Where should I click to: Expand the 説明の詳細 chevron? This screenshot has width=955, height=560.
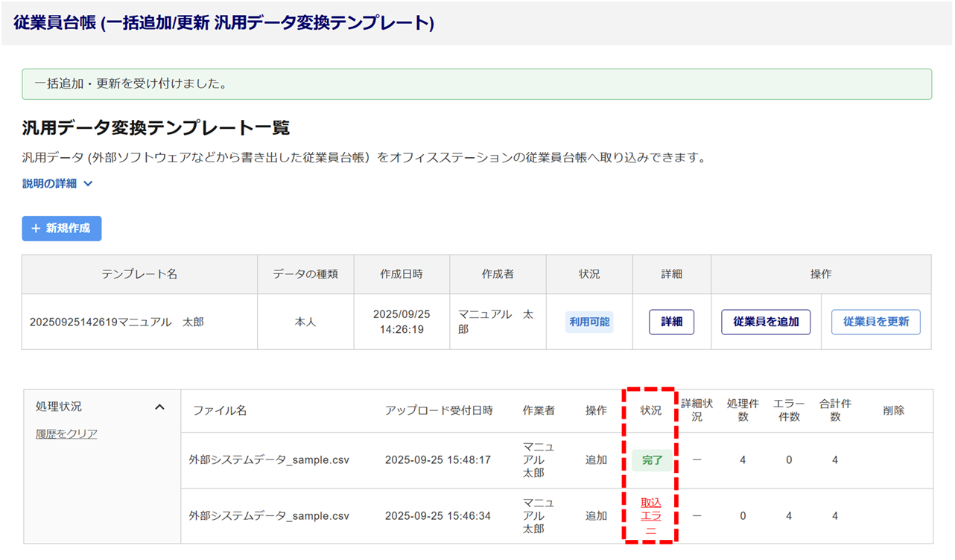click(88, 184)
